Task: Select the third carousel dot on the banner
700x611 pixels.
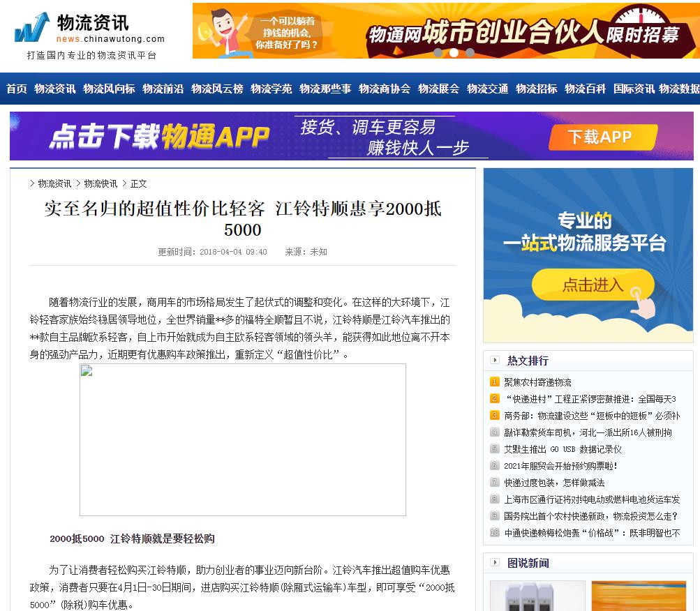Action: point(470,53)
